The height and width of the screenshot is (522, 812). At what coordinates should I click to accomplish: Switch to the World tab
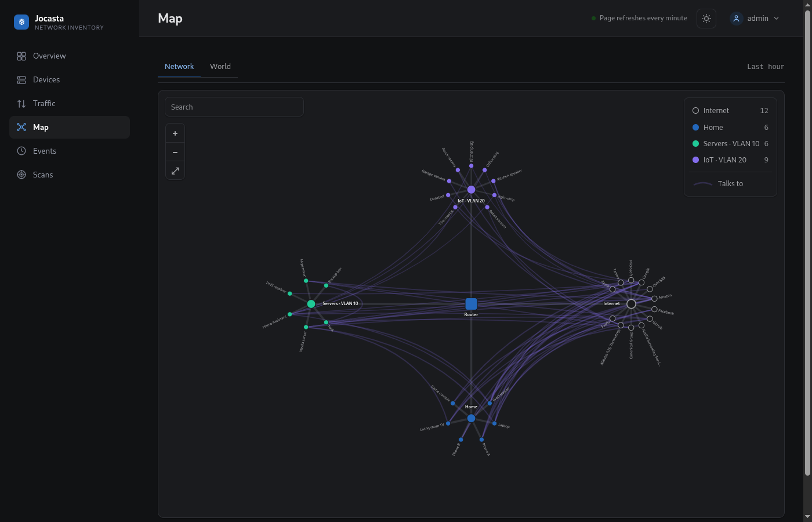click(x=220, y=67)
